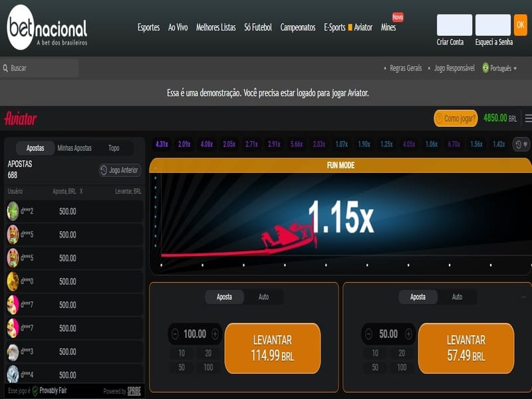This screenshot has width=532, height=399.
Task: Switch right bet panel to Auto
Action: [x=457, y=297]
